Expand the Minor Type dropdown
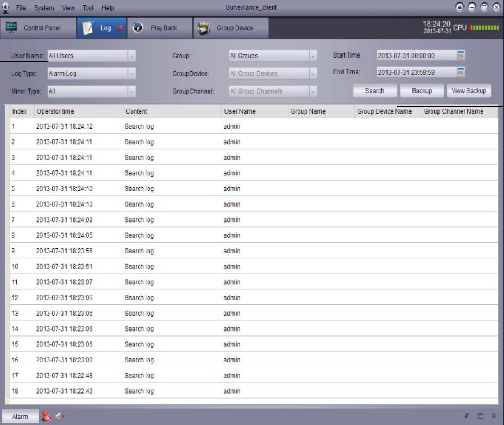This screenshot has height=425, width=504. 132,92
